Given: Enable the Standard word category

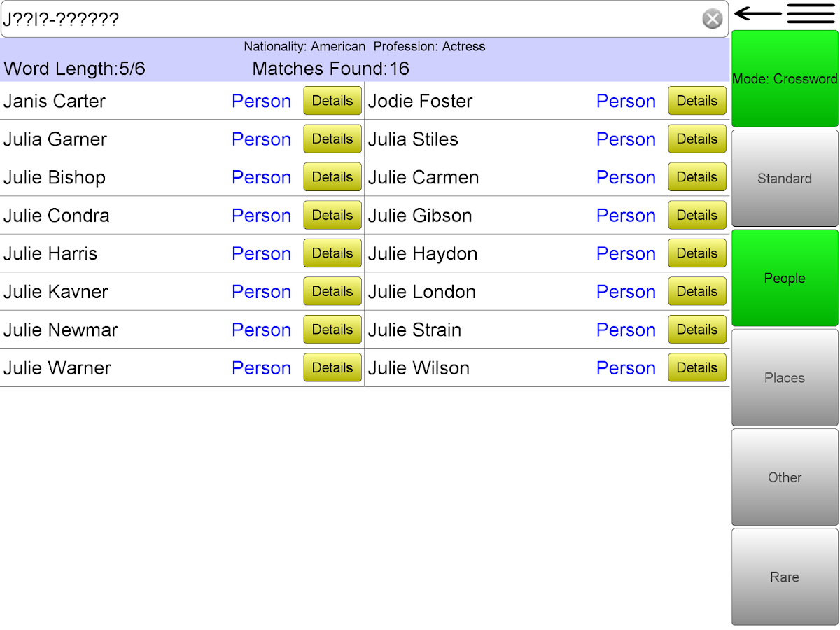Looking at the screenshot, I should (785, 178).
